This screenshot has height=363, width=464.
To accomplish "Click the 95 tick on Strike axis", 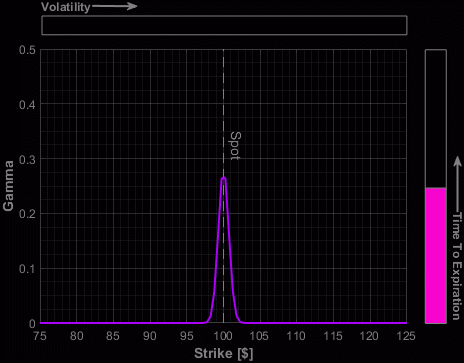I will pos(187,336).
